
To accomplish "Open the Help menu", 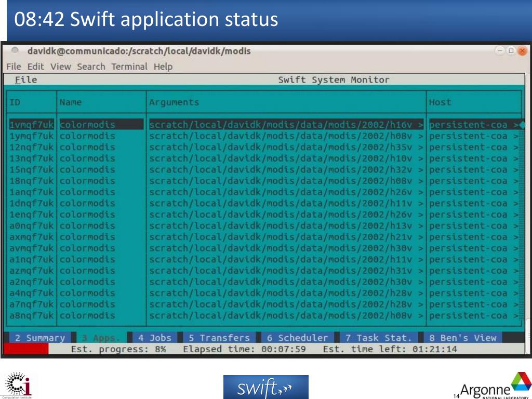I will pos(163,66).
